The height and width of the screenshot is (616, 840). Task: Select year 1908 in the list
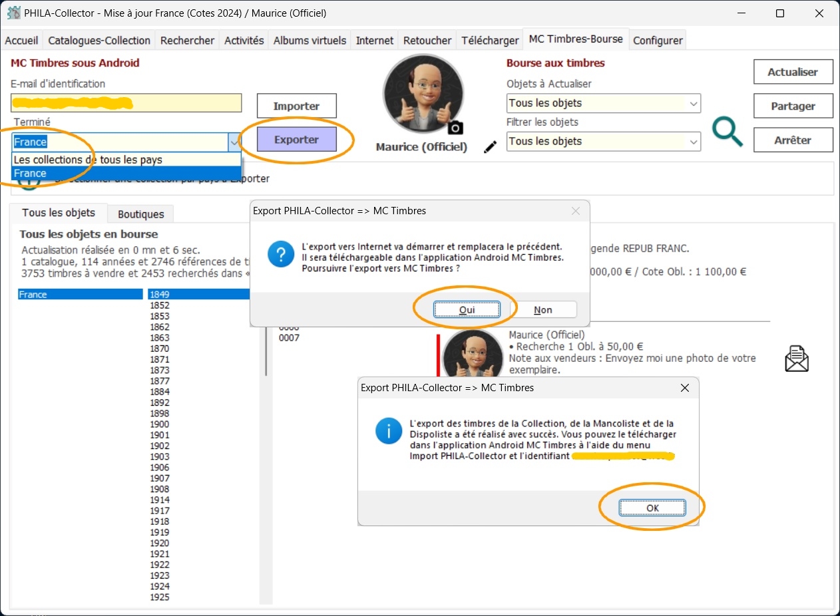160,489
